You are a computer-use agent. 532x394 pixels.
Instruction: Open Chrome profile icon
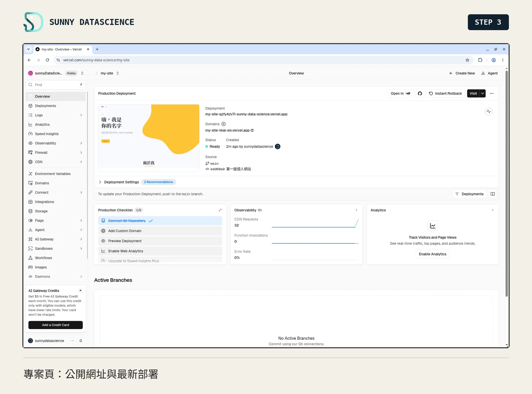494,60
